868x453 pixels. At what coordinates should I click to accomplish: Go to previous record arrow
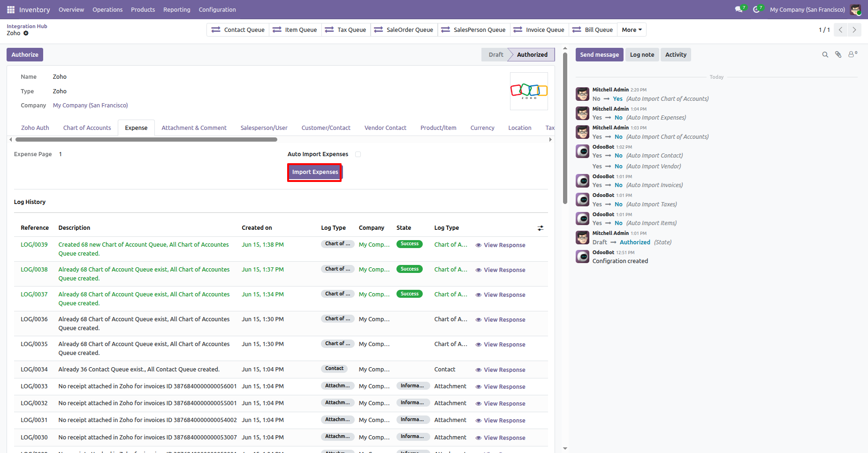pyautogui.click(x=840, y=30)
